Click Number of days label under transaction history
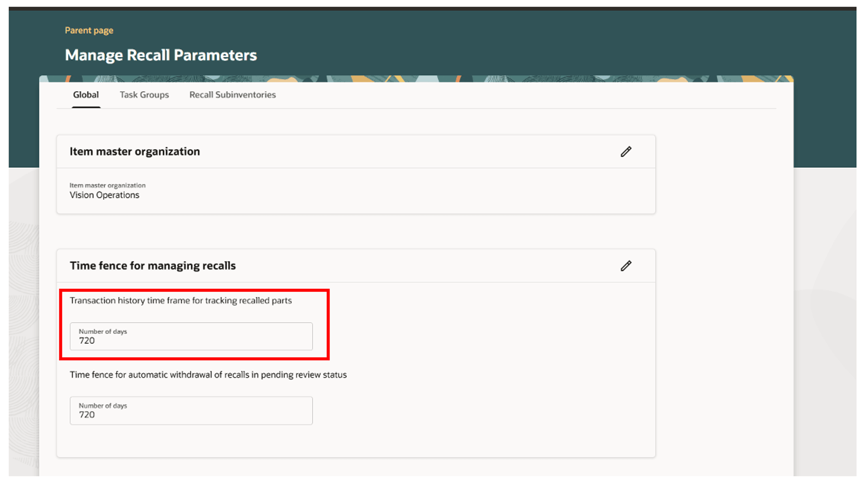The width and height of the screenshot is (868, 482). tap(103, 331)
